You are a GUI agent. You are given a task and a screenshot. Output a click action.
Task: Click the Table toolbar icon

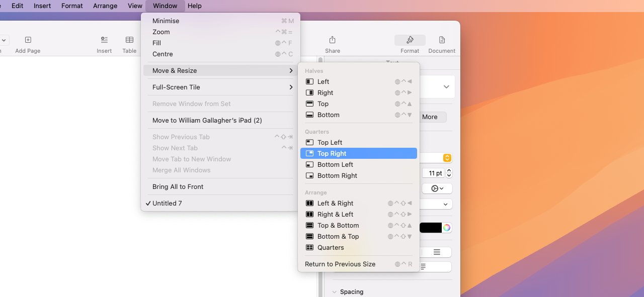click(129, 40)
